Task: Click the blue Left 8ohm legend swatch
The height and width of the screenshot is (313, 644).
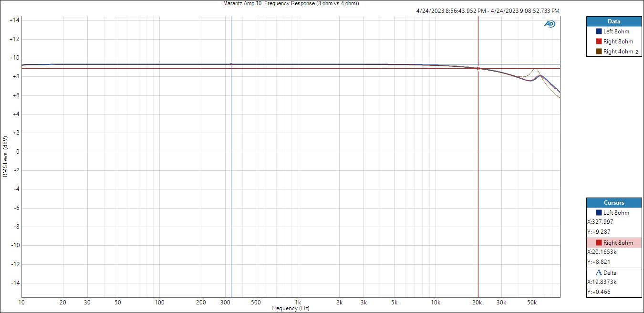Action: [x=599, y=31]
